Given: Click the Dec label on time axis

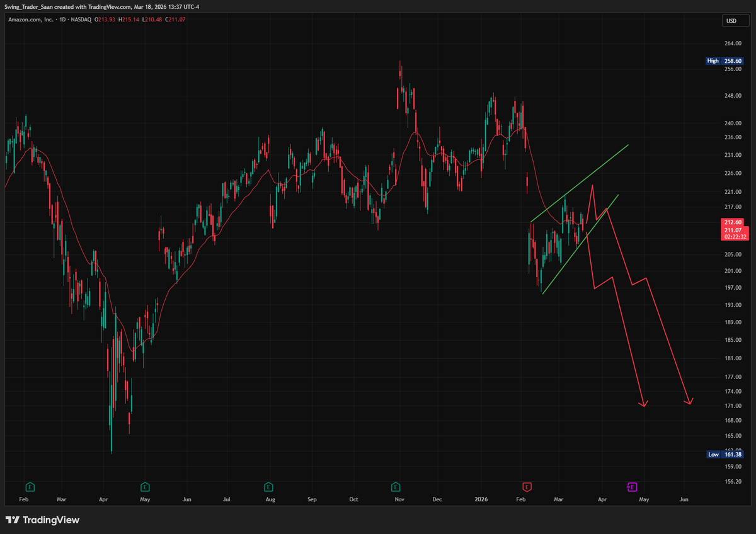Looking at the screenshot, I should tap(437, 499).
